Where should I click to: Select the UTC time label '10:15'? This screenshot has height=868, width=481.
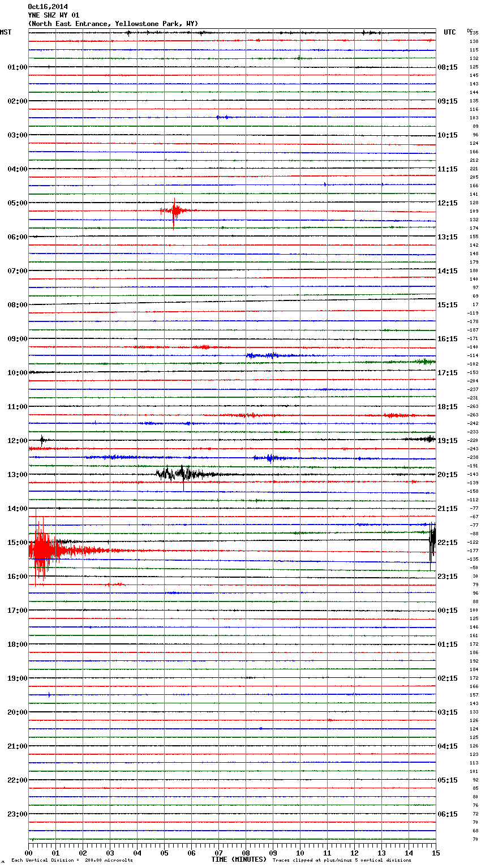448,135
